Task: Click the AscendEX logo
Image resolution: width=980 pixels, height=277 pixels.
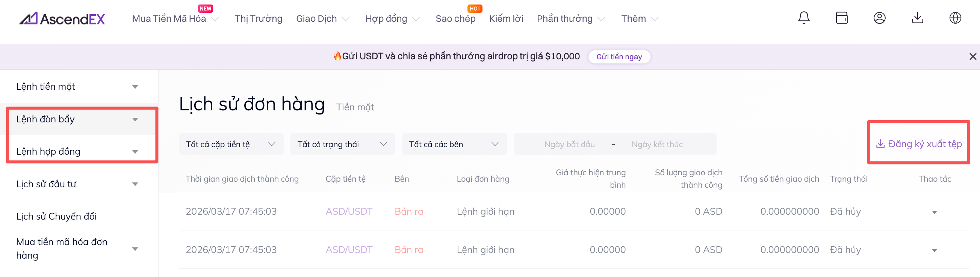Action: (62, 19)
